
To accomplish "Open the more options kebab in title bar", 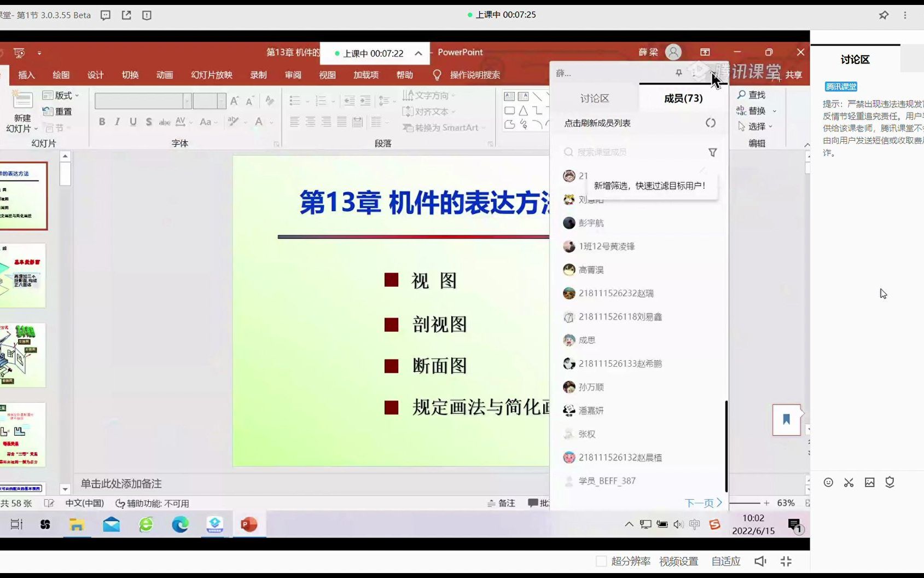I will click(x=905, y=15).
